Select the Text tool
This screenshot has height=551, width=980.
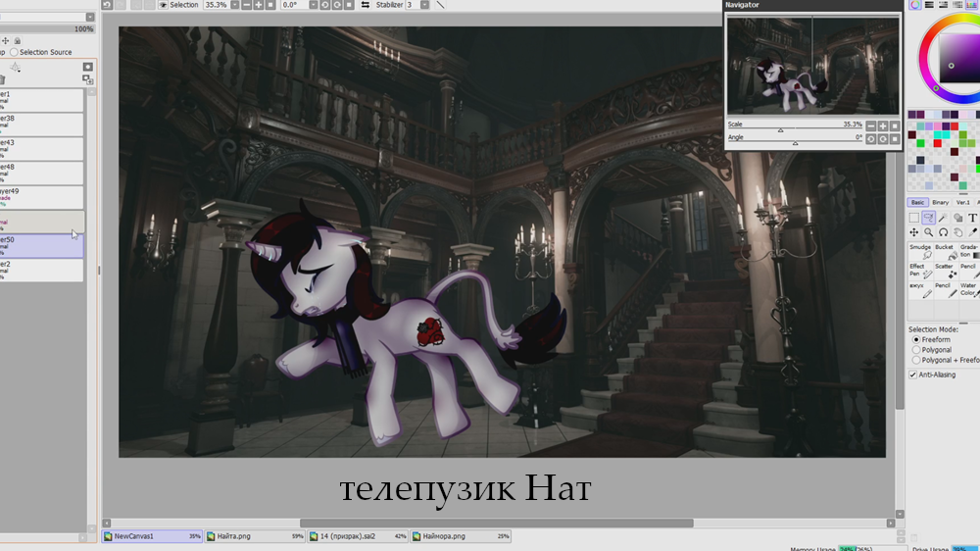coord(972,218)
